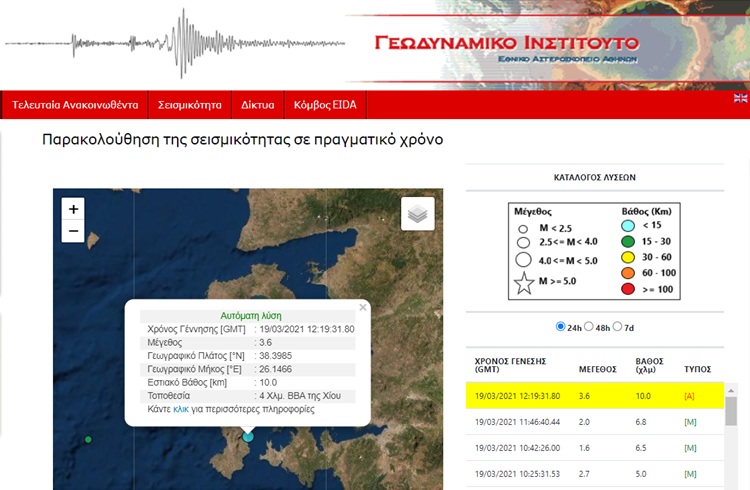Click the catalog list scrollbar thumb
The width and height of the screenshot is (750, 490).
click(730, 411)
